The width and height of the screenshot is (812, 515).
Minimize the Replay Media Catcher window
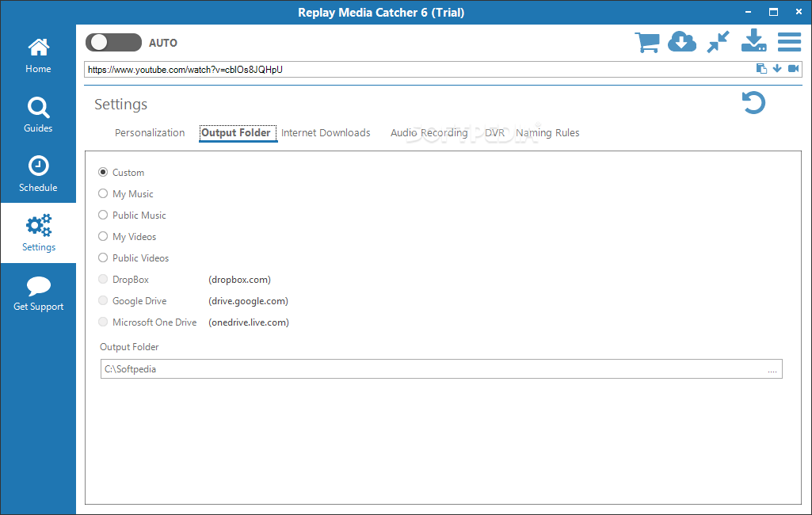click(749, 12)
